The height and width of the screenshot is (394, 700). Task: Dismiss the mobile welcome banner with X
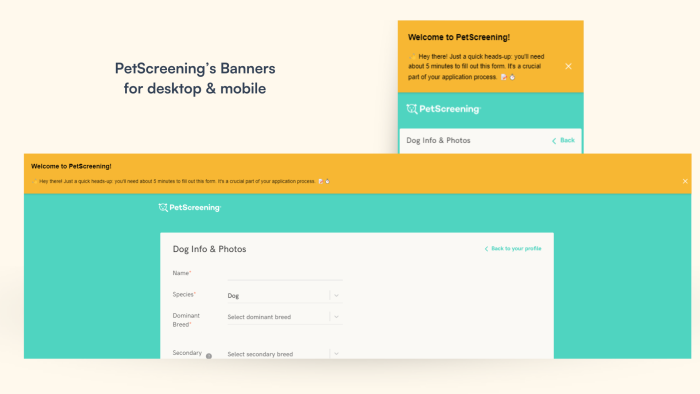coord(568,66)
